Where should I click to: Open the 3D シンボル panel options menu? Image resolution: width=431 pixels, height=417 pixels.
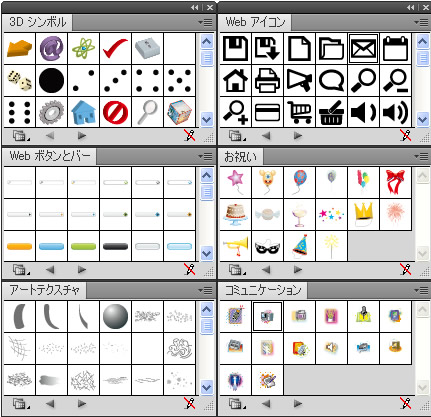point(205,22)
